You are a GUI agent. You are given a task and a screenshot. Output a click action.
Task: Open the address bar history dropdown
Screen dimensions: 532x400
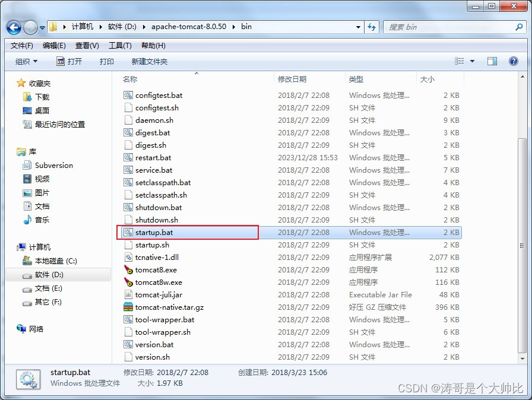pyautogui.click(x=358, y=27)
